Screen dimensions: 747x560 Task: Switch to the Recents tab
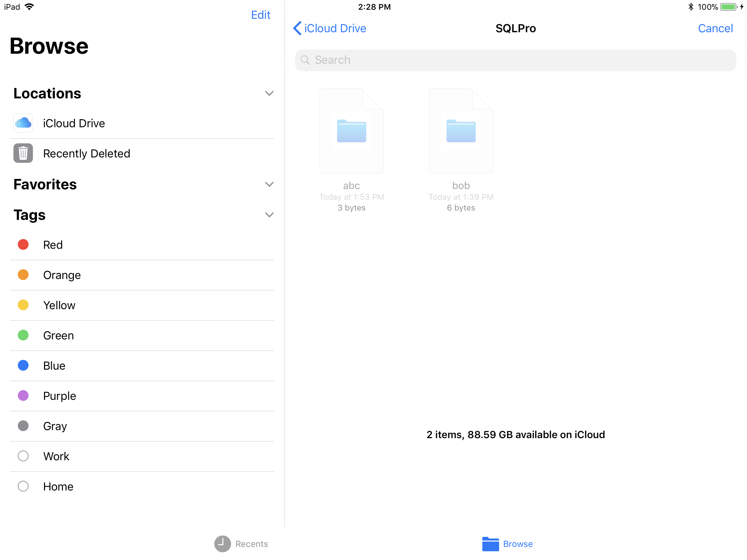click(x=251, y=544)
